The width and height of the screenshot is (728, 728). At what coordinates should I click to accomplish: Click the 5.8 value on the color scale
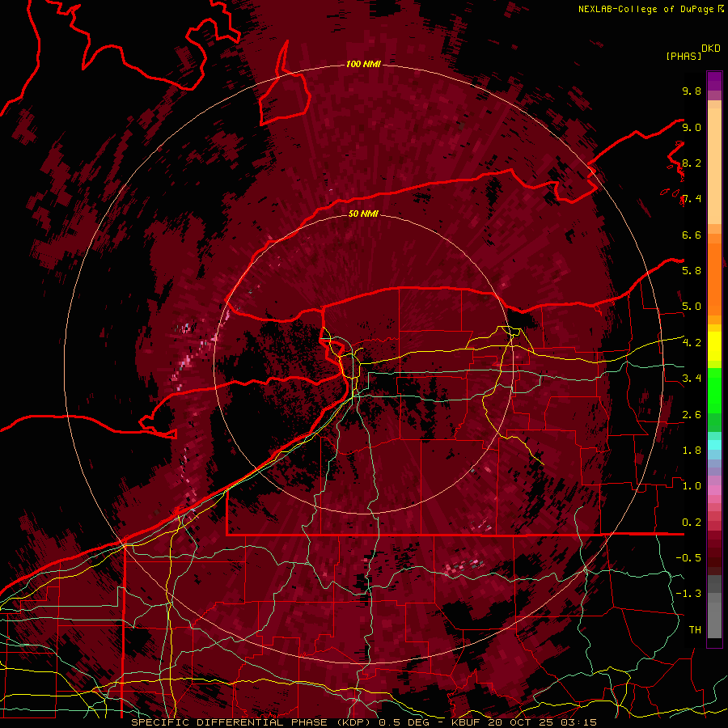click(692, 271)
